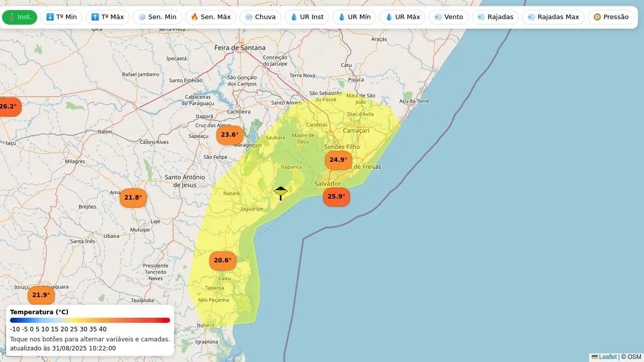
Task: Click the 25.9° station marker in Salvador
Action: (336, 197)
